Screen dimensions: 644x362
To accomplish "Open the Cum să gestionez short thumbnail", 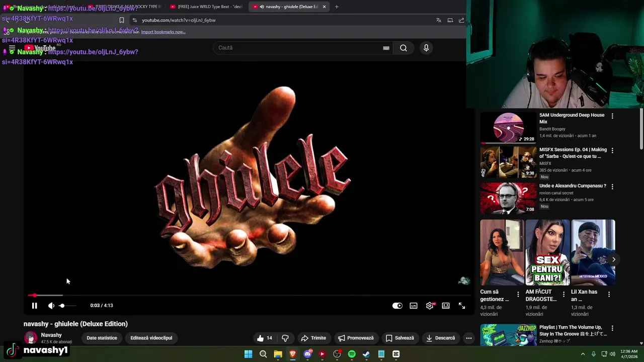I will click(502, 252).
